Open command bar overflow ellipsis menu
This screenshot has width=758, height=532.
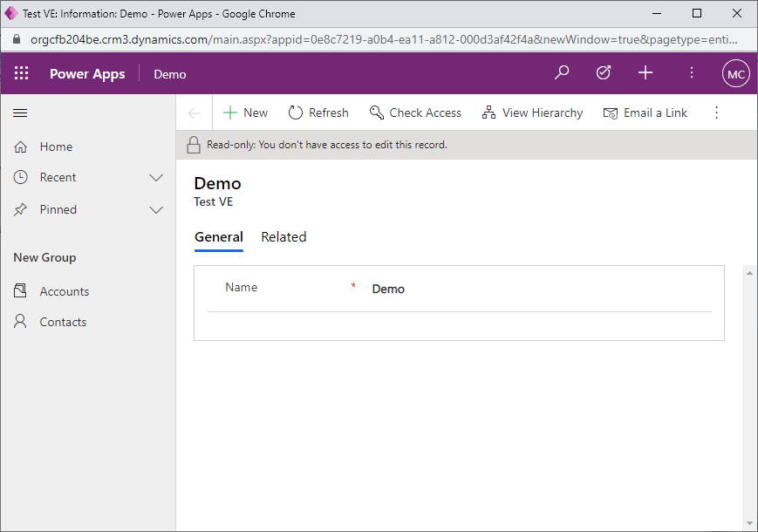coord(716,113)
